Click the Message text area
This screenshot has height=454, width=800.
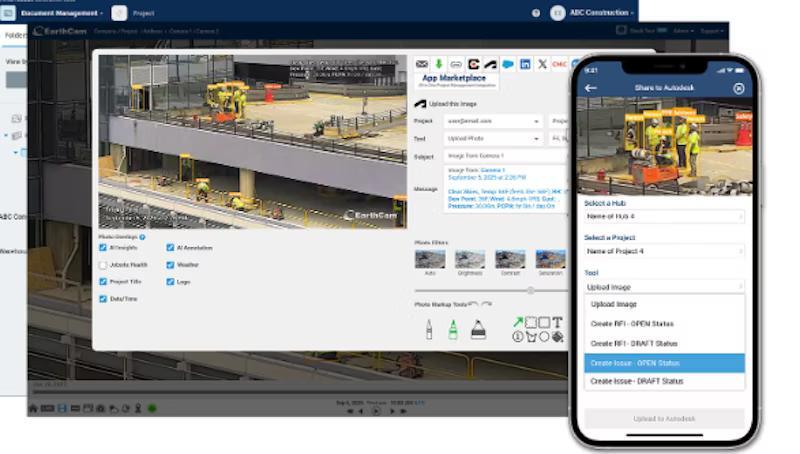click(x=506, y=189)
